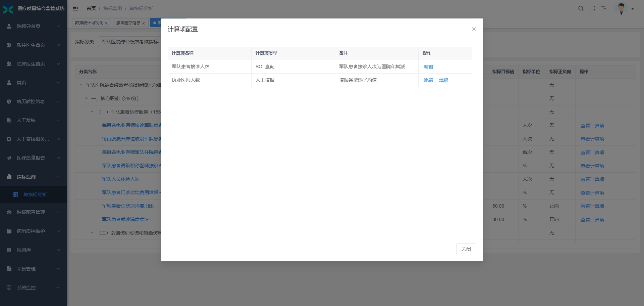Click 编辑 for 执业医师人数 row
This screenshot has height=306, width=644.
pos(428,80)
